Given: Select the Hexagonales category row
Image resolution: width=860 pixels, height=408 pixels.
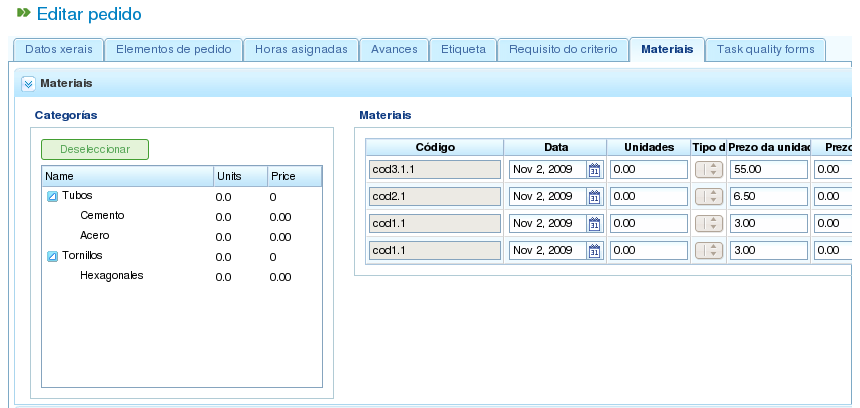Looking at the screenshot, I should pyautogui.click(x=182, y=276).
